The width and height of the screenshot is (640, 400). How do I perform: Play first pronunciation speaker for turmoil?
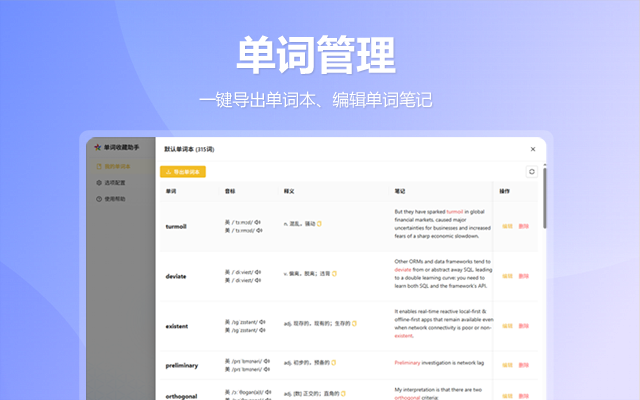pyautogui.click(x=258, y=222)
